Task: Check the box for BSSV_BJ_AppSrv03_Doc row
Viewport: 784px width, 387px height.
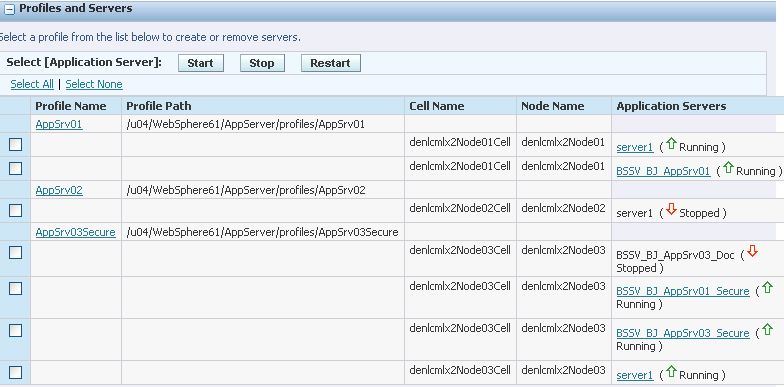Action: pos(16,252)
